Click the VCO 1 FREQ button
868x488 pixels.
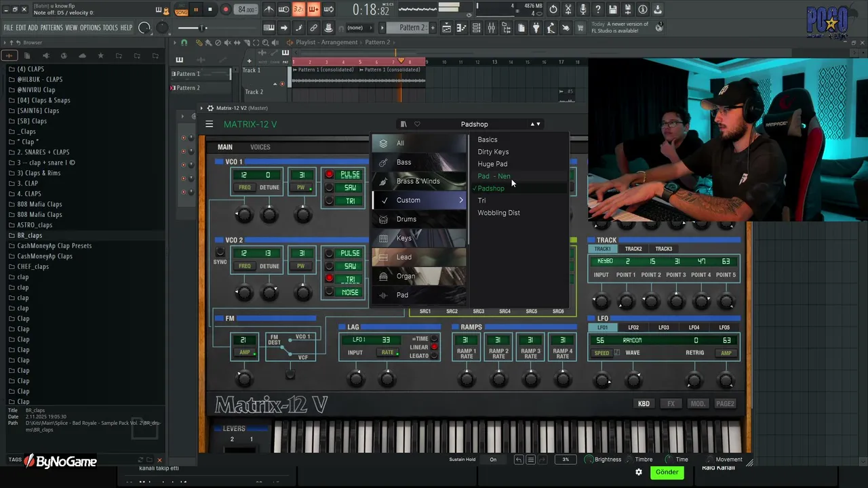click(244, 188)
